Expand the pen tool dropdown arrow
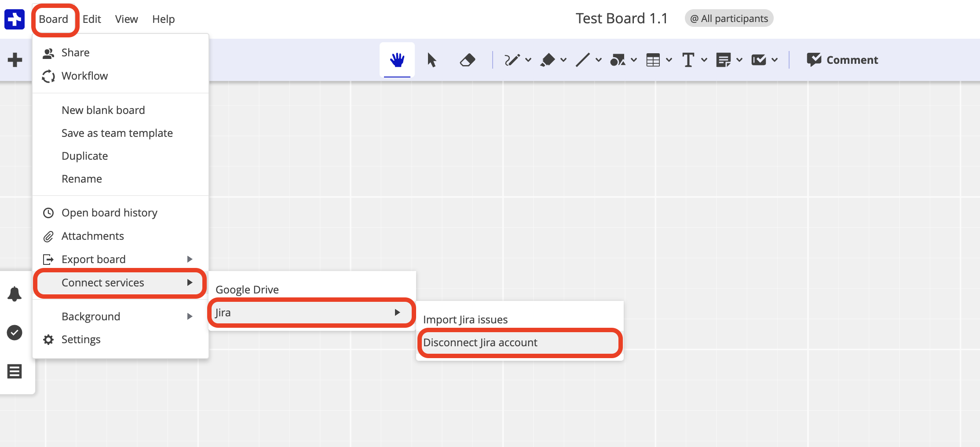Screen dimensions: 980x447 pos(528,60)
